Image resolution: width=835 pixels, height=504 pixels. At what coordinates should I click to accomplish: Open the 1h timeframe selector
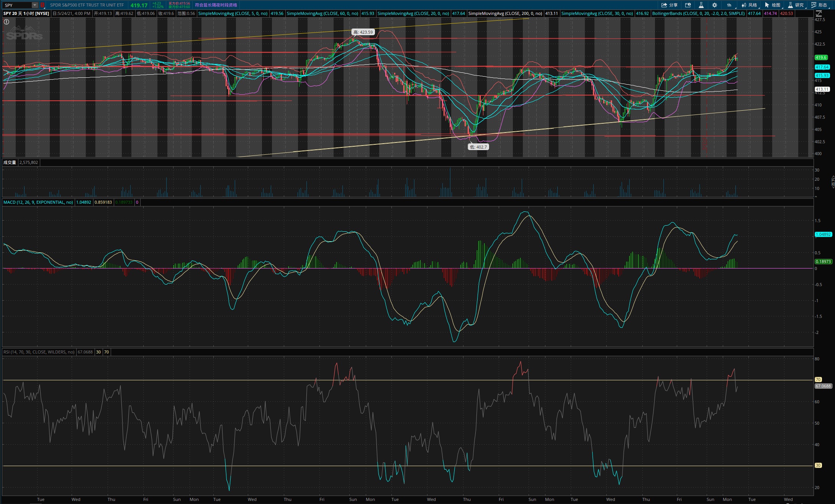tap(729, 5)
